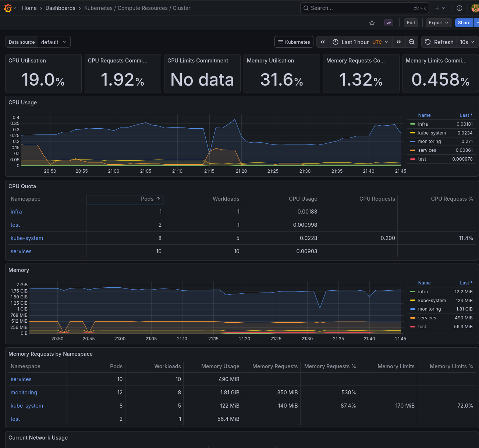The height and width of the screenshot is (448, 479).
Task: Open the shared dashboard link icon beside the star
Action: [x=389, y=23]
